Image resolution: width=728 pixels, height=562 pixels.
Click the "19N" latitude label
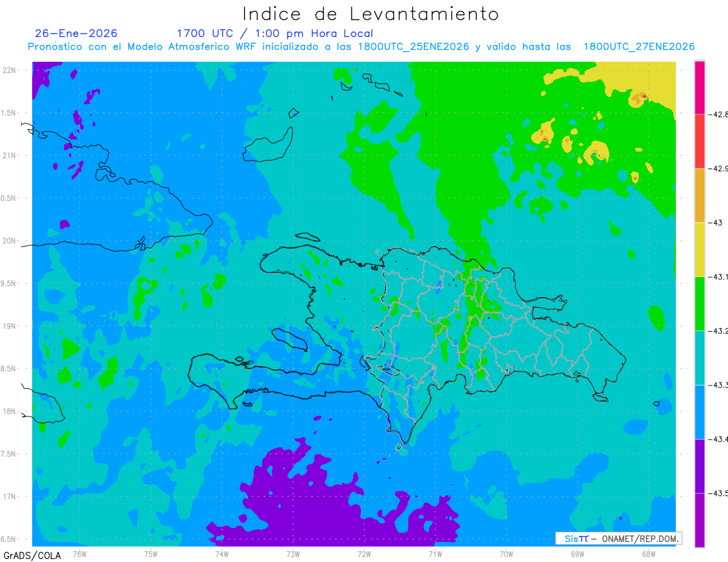click(x=10, y=326)
